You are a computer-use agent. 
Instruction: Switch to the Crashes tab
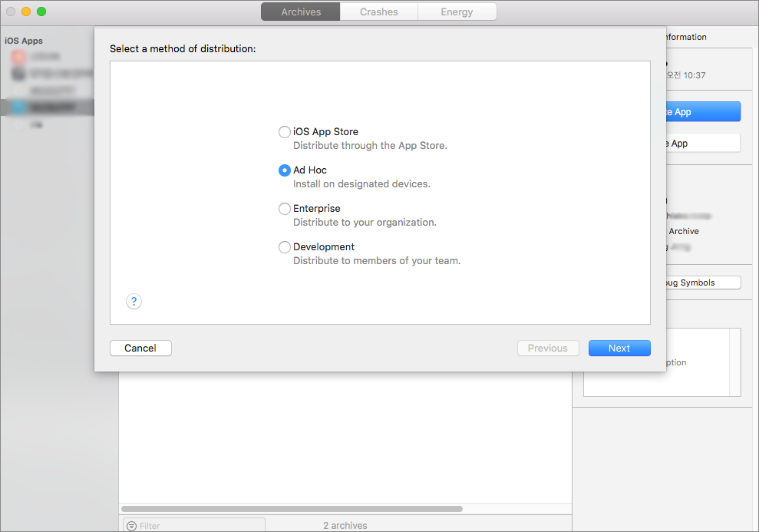pyautogui.click(x=378, y=12)
